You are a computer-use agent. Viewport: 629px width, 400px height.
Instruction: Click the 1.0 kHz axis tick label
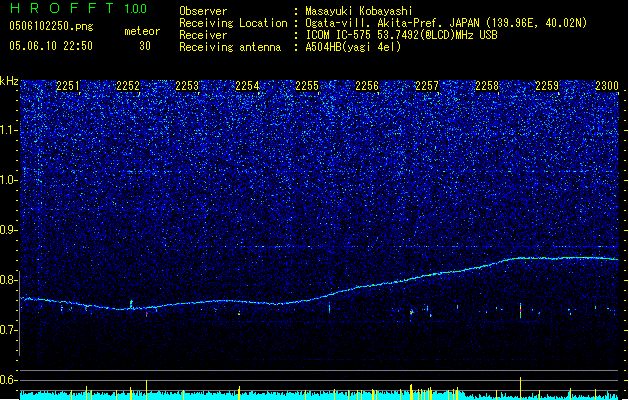[9, 180]
